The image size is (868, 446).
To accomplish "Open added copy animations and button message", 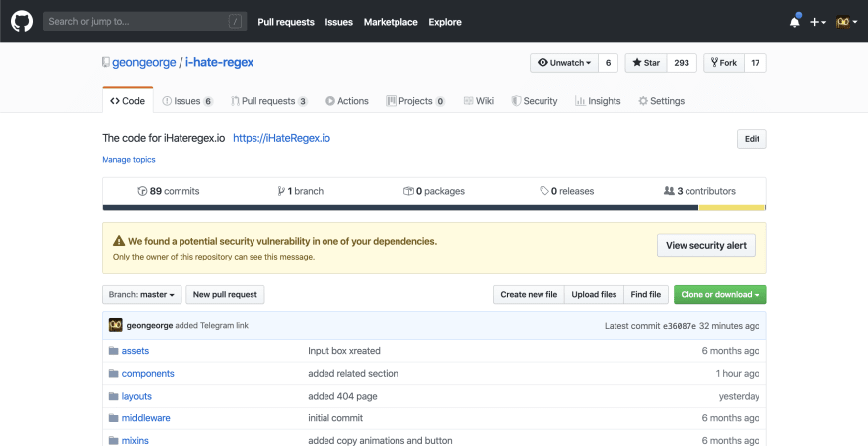I will 380,440.
